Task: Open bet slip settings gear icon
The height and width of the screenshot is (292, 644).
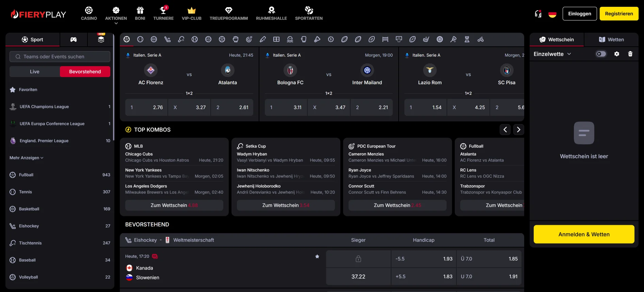Action: pos(617,54)
